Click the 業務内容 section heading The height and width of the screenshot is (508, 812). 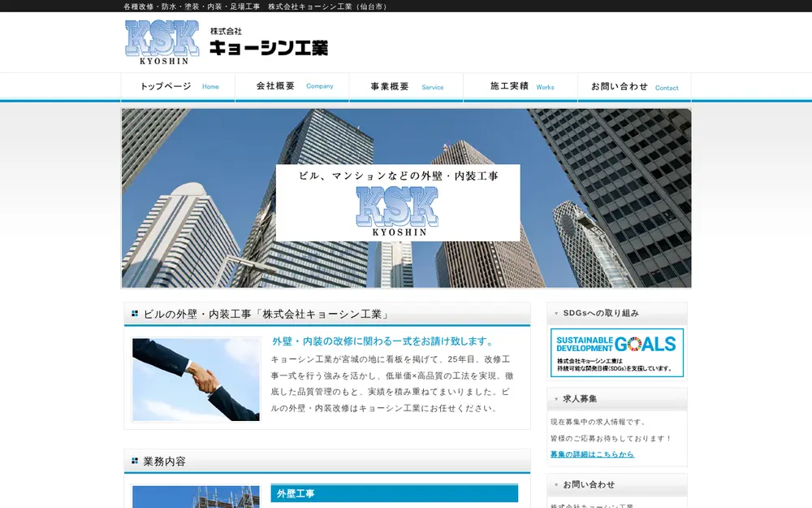164,462
